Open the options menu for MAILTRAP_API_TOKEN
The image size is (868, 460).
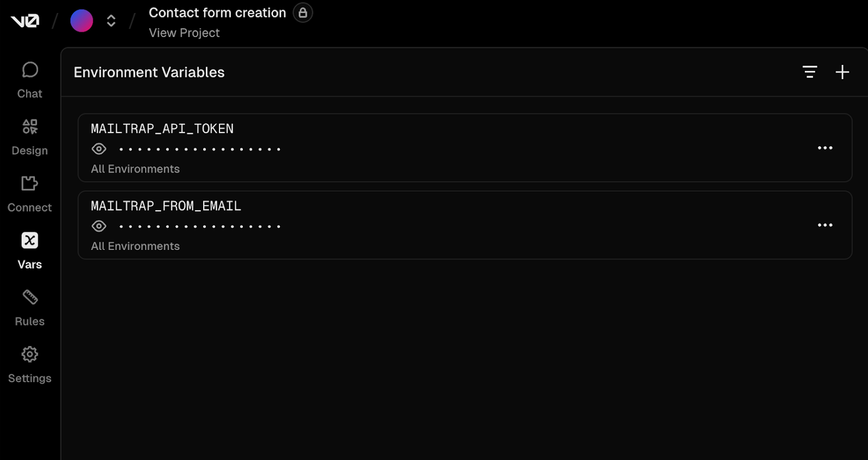click(825, 148)
